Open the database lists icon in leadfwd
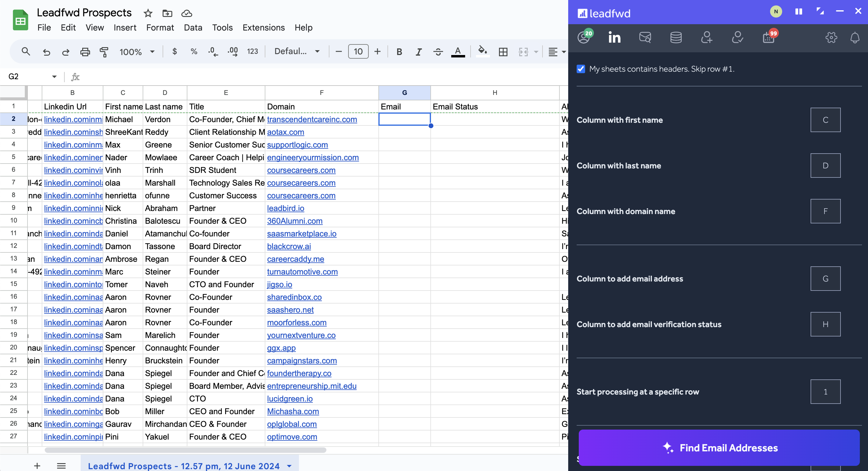This screenshot has height=471, width=868. 676,37
